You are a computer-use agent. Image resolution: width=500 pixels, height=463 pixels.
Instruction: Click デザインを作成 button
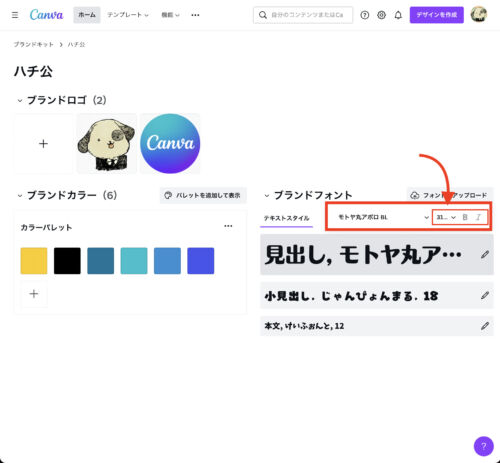point(437,15)
